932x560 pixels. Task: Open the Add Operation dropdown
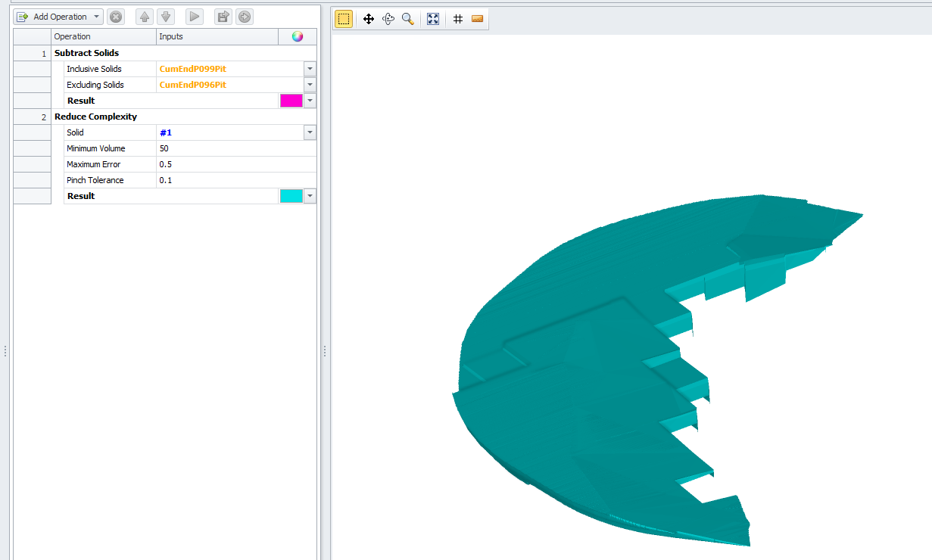click(x=97, y=17)
